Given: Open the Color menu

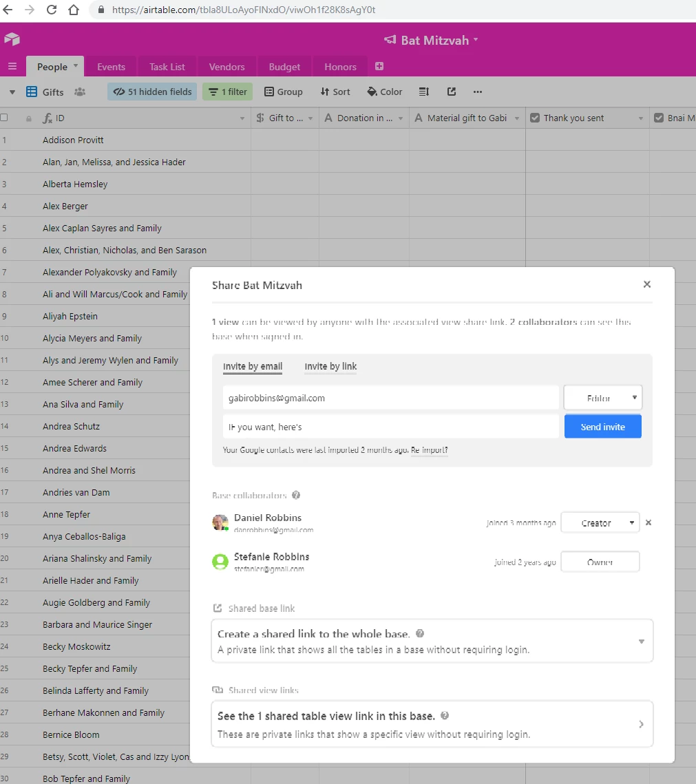Looking at the screenshot, I should click(385, 92).
